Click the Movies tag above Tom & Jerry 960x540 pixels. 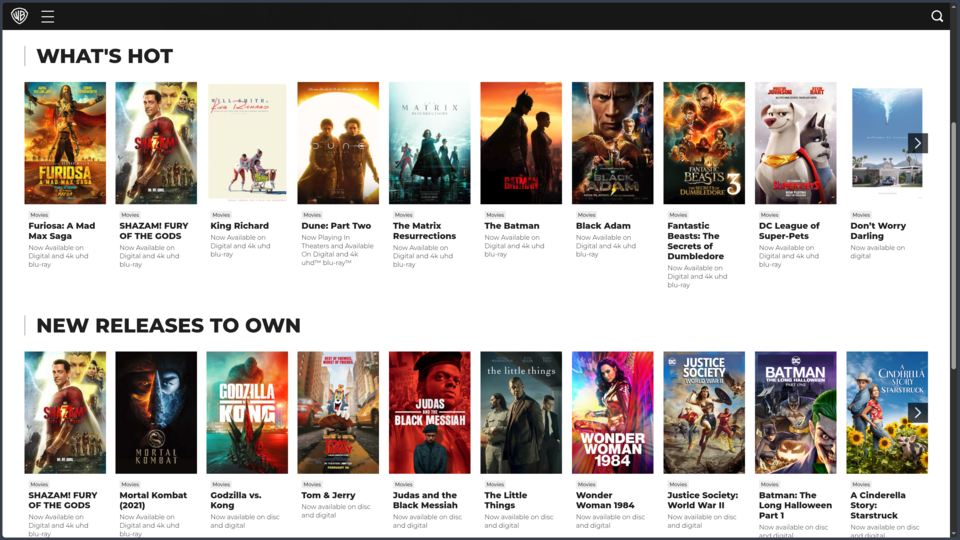coord(312,484)
